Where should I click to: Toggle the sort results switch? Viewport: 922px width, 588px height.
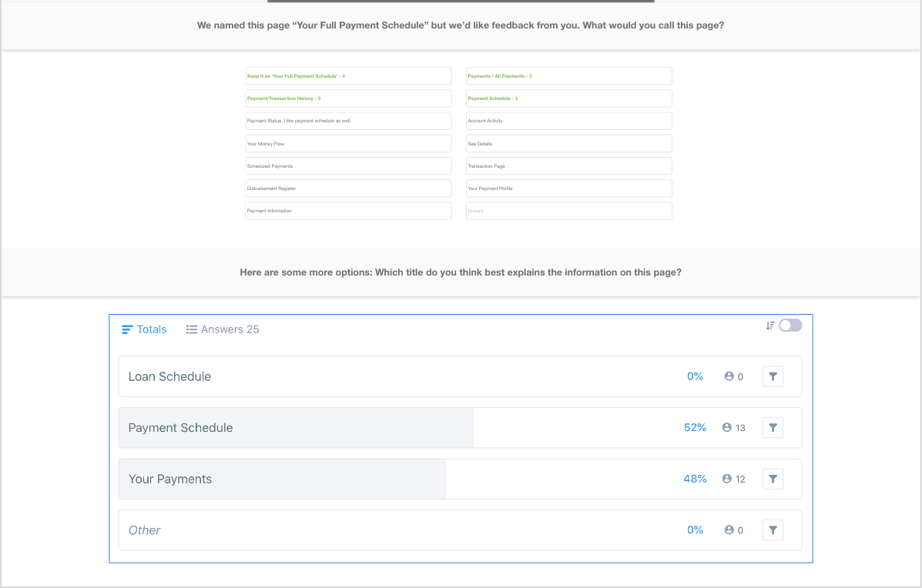790,326
